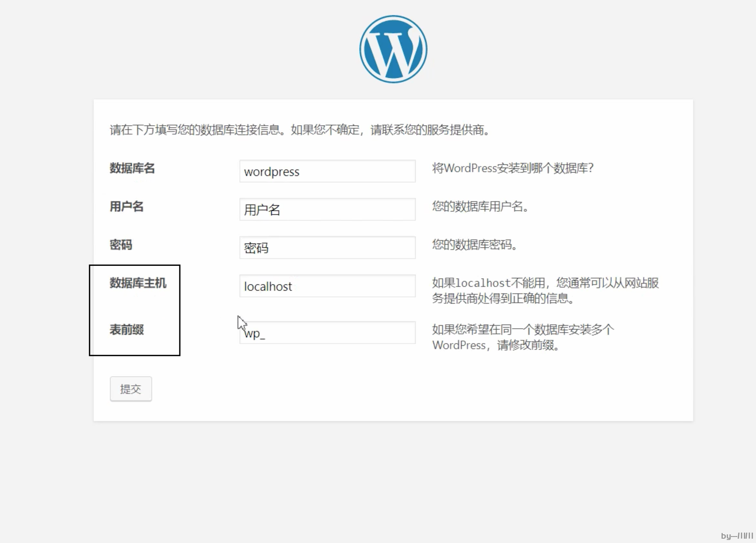Viewport: 756px width, 543px height.
Task: Focus the database name field containing wordpress
Action: click(x=327, y=171)
